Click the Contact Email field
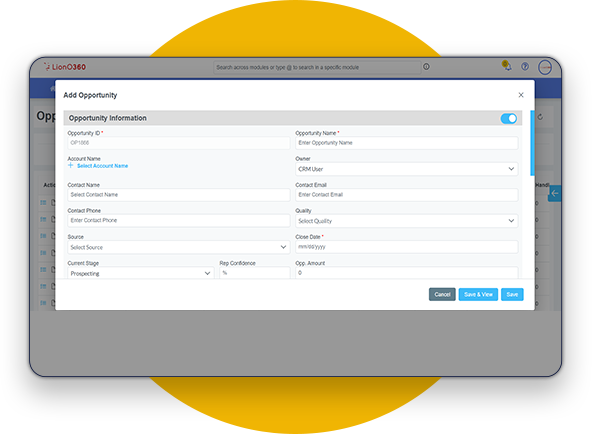 pos(407,195)
